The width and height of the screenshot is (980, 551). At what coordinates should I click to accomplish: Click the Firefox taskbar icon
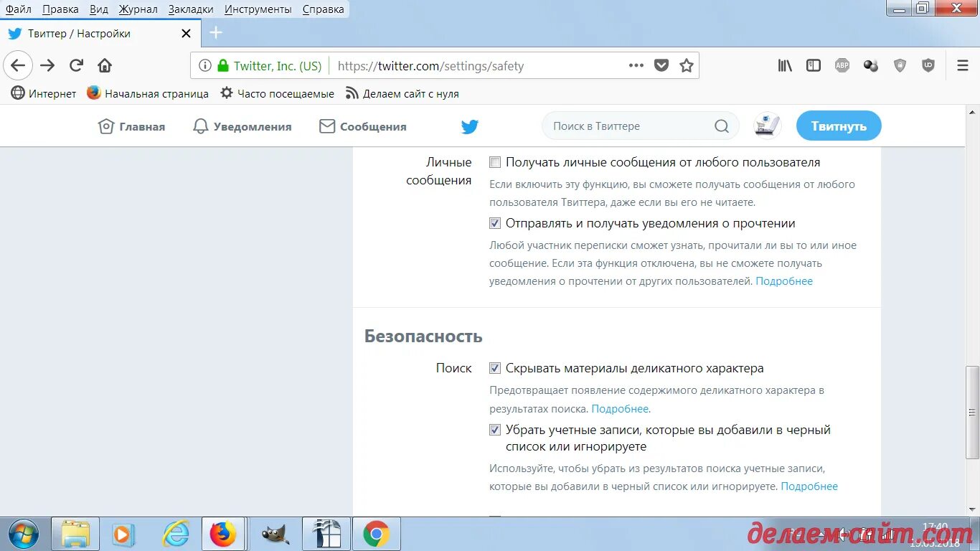coord(223,534)
